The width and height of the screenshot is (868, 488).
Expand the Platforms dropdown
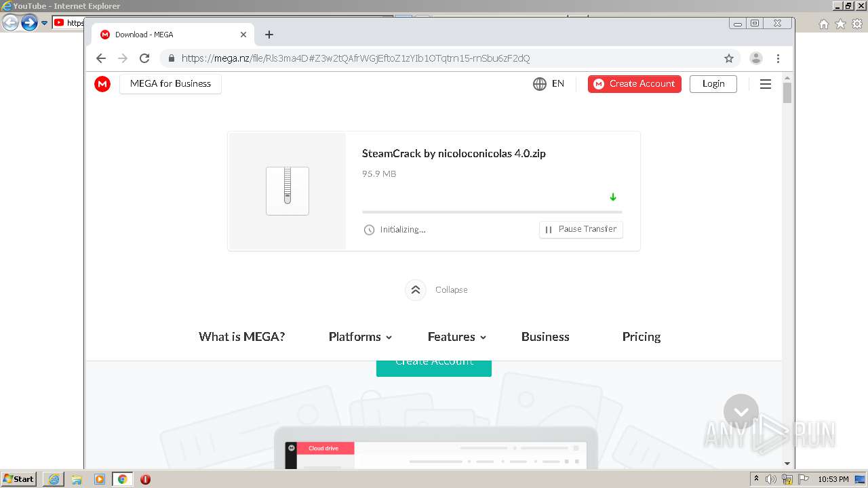360,337
